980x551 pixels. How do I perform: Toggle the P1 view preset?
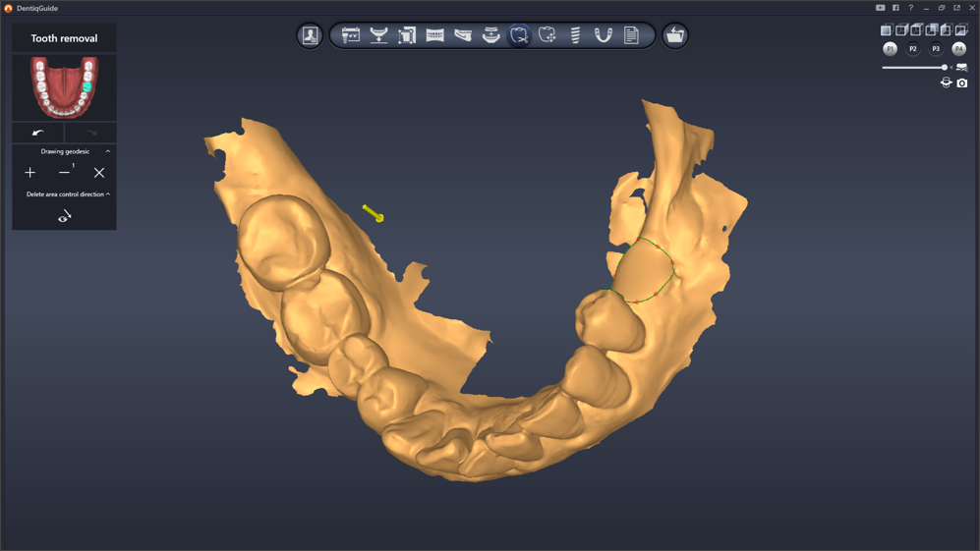pos(890,49)
